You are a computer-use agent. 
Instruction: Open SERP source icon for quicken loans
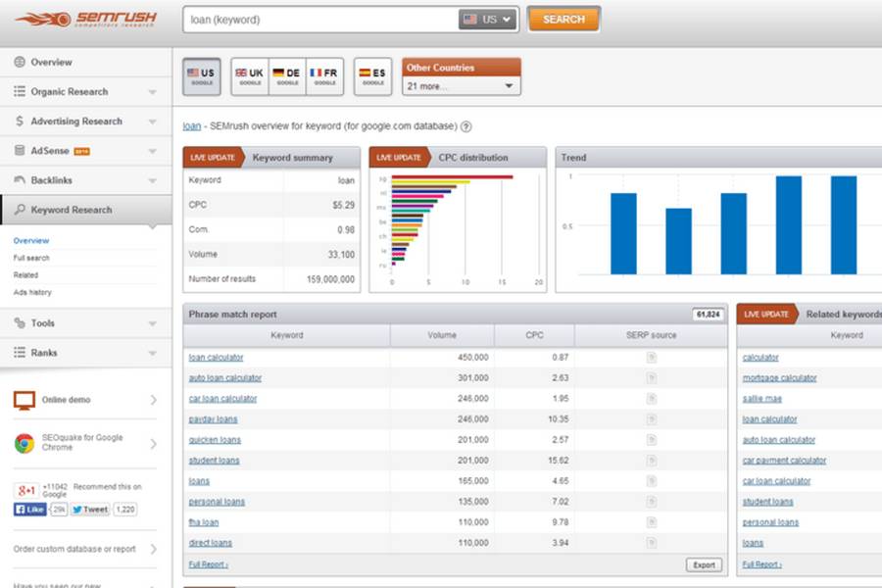click(652, 439)
